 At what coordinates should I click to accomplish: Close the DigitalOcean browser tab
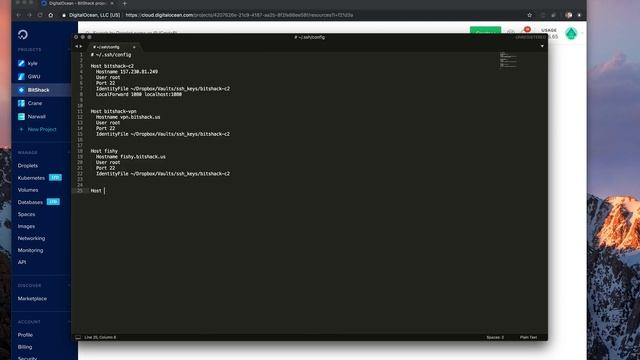point(112,3)
